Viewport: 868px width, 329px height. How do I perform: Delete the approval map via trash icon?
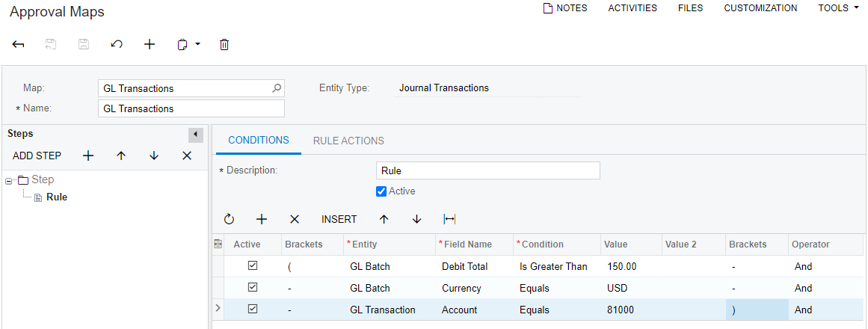coord(224,45)
